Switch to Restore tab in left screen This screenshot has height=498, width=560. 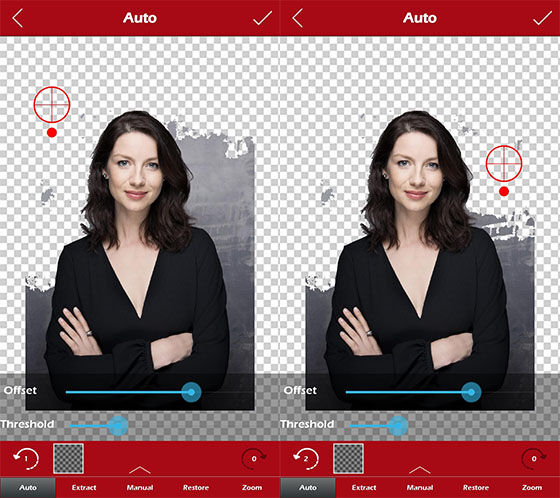(x=196, y=488)
